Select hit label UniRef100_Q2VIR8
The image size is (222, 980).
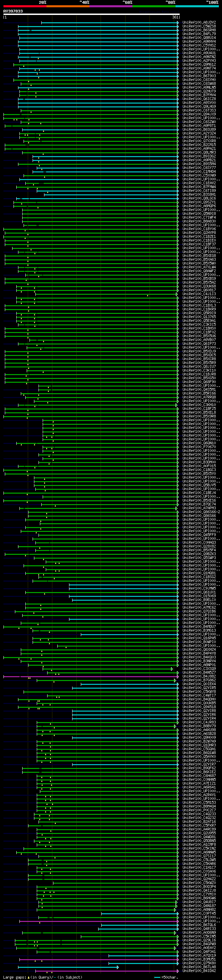click(199, 711)
